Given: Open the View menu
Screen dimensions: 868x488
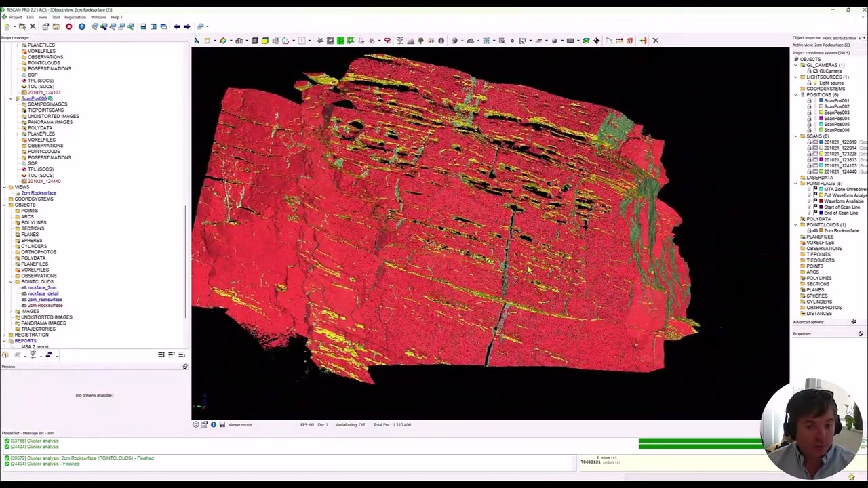Looking at the screenshot, I should pyautogui.click(x=43, y=17).
